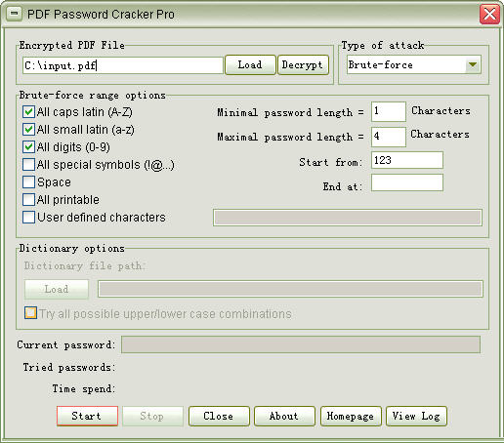The image size is (504, 443).
Task: Start the password cracking
Action: click(87, 416)
